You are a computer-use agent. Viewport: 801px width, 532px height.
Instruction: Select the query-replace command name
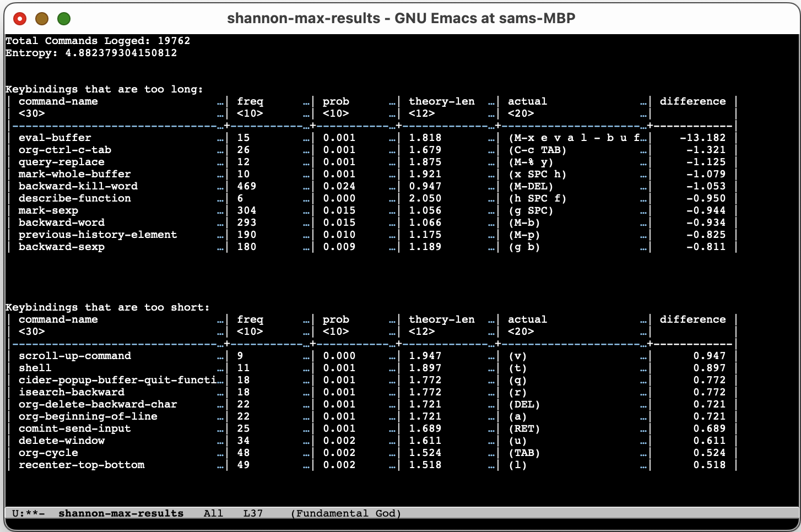(62, 162)
